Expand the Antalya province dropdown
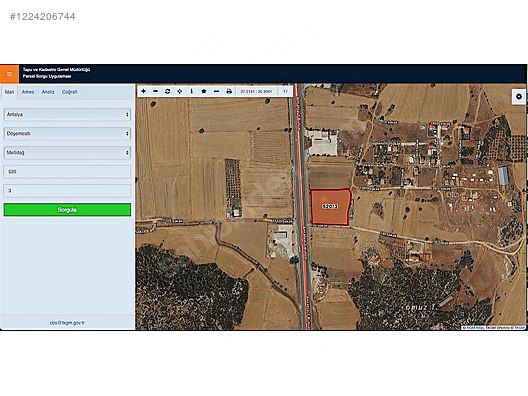This screenshot has width=528, height=396. pos(67,114)
